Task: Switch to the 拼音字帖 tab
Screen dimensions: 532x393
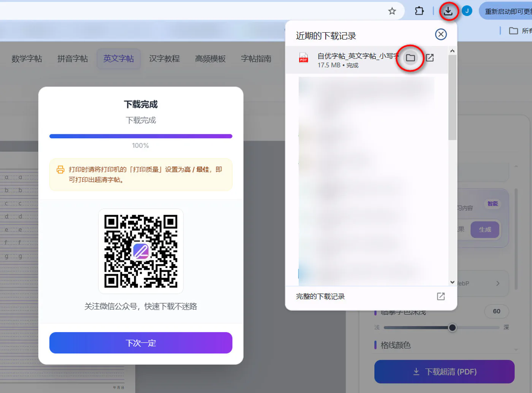Action: click(73, 59)
